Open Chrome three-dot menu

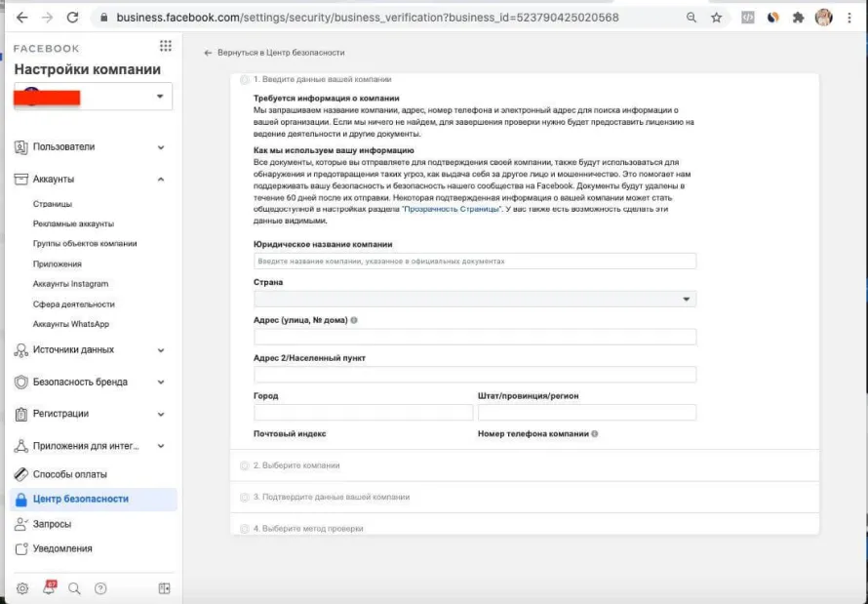coord(849,18)
